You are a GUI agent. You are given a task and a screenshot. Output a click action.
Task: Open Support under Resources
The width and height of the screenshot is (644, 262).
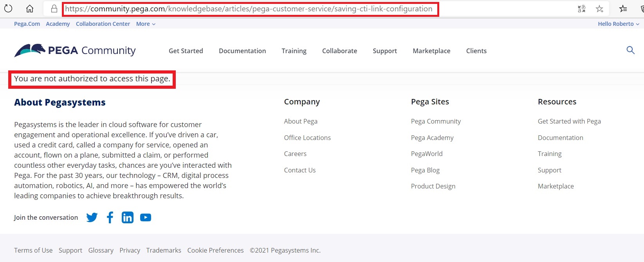(x=550, y=170)
